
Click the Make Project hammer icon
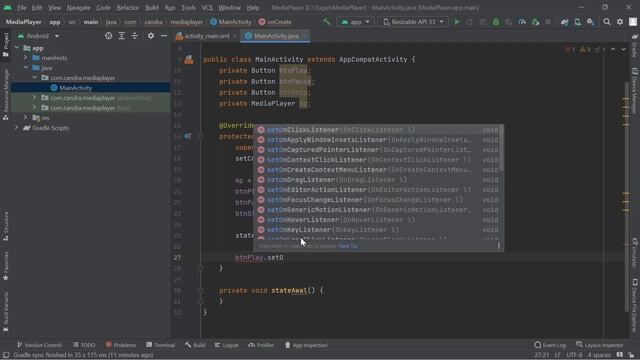point(327,22)
